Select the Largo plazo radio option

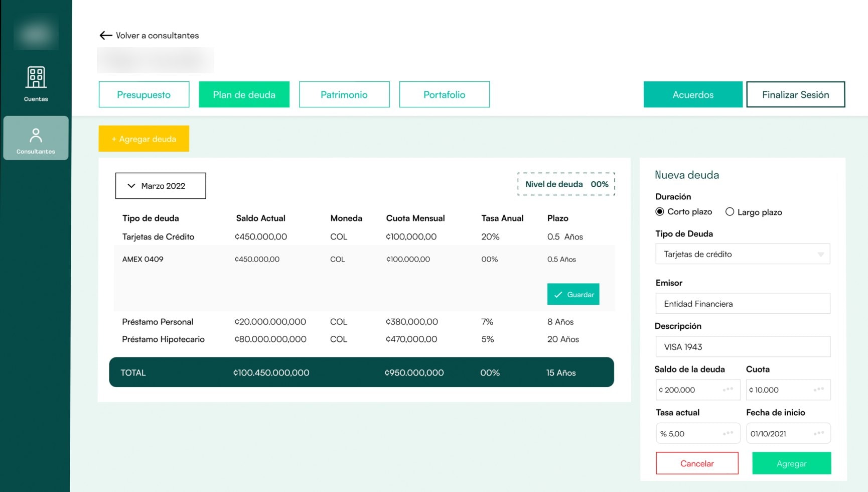click(x=730, y=212)
